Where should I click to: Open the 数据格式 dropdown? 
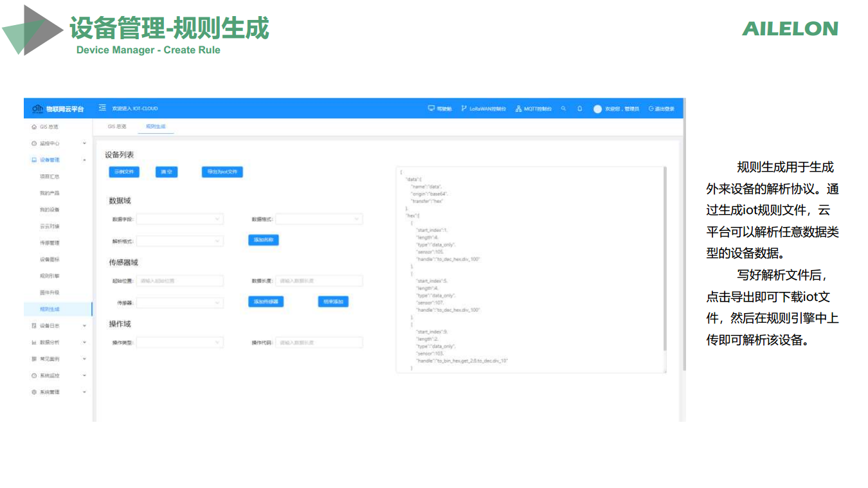[x=319, y=219]
